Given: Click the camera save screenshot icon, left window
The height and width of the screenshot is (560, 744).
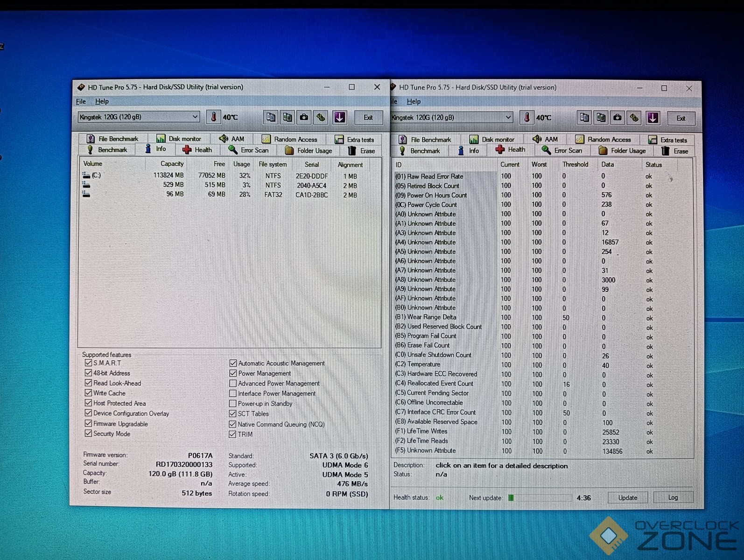Looking at the screenshot, I should click(x=304, y=117).
